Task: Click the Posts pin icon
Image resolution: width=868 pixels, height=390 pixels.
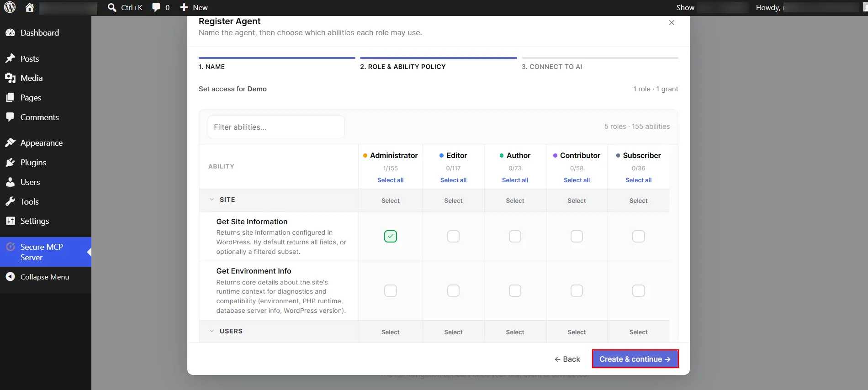Action: [x=10, y=58]
